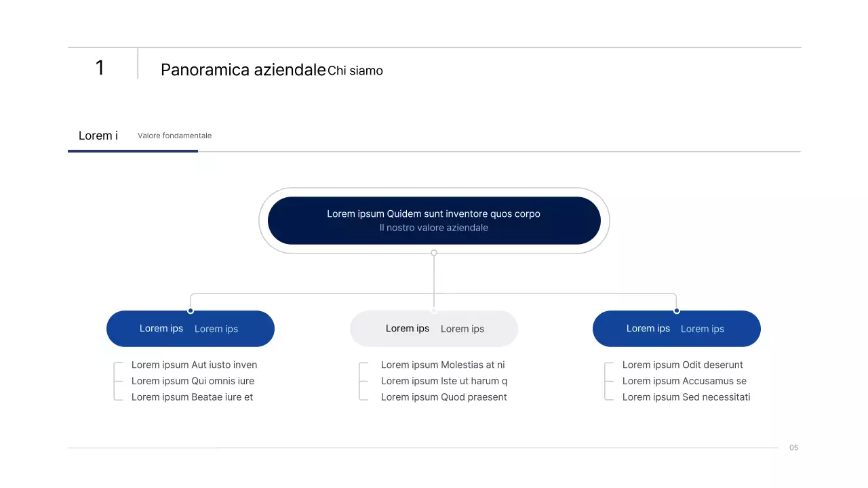The height and width of the screenshot is (488, 868).
Task: Click the Aut iusto inven list item
Action: click(194, 365)
